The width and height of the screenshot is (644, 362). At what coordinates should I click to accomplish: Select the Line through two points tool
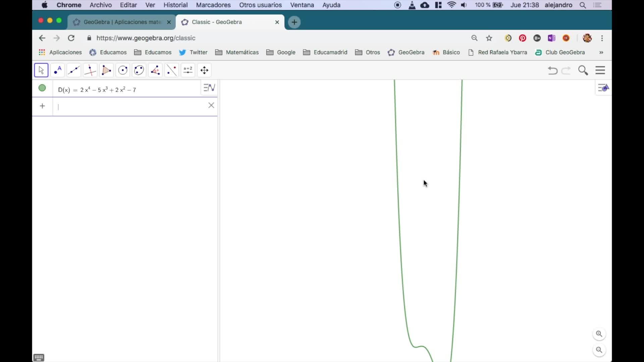[74, 70]
